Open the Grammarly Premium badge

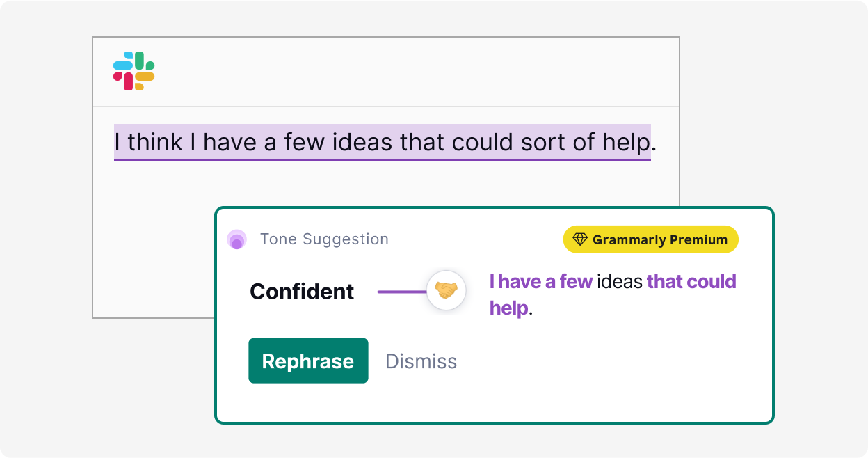(650, 239)
